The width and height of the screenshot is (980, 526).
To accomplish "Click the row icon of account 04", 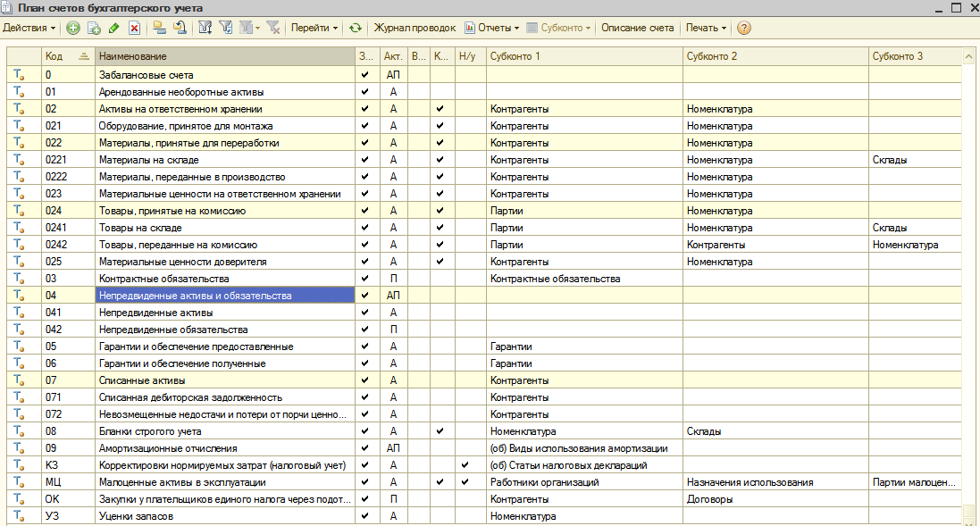I will 20,296.
